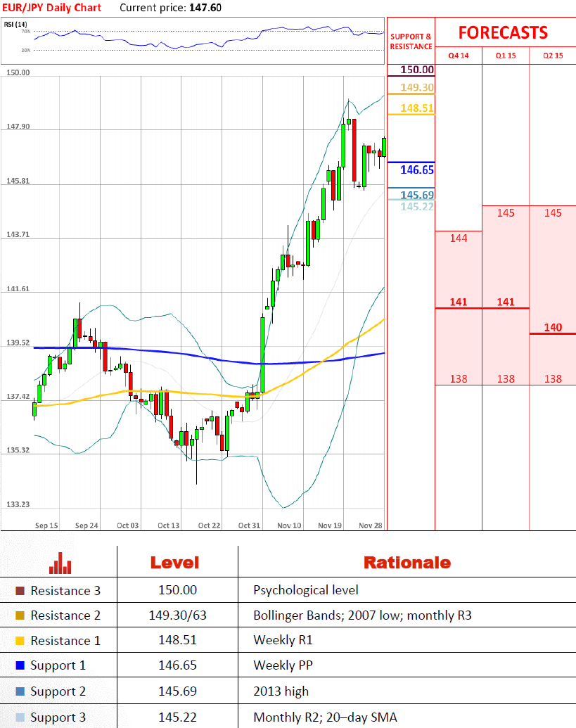The height and width of the screenshot is (728, 576).
Task: Click the Resistance 3 maroon color swatch
Action: click(x=20, y=591)
